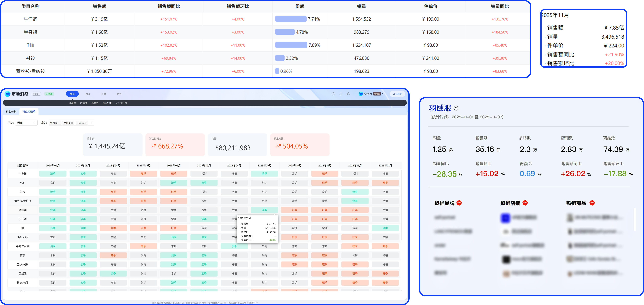Switch to the 行业分析 sub-tab
Viewport: 644px width, 305px height.
pos(11,112)
